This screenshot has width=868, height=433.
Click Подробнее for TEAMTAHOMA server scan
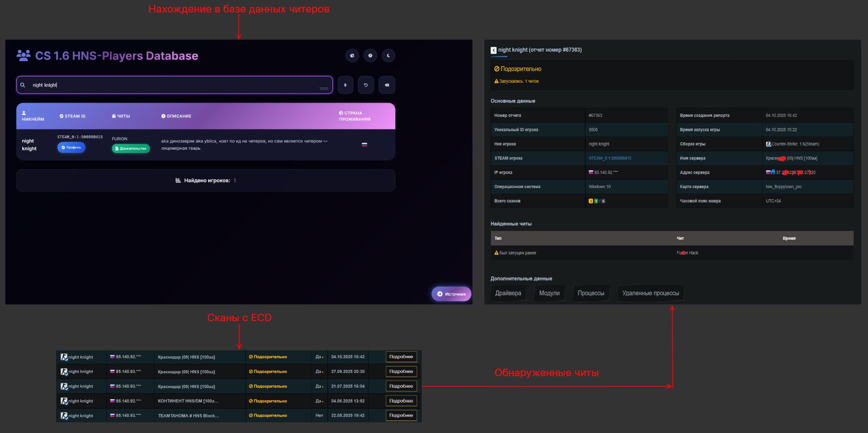[401, 415]
